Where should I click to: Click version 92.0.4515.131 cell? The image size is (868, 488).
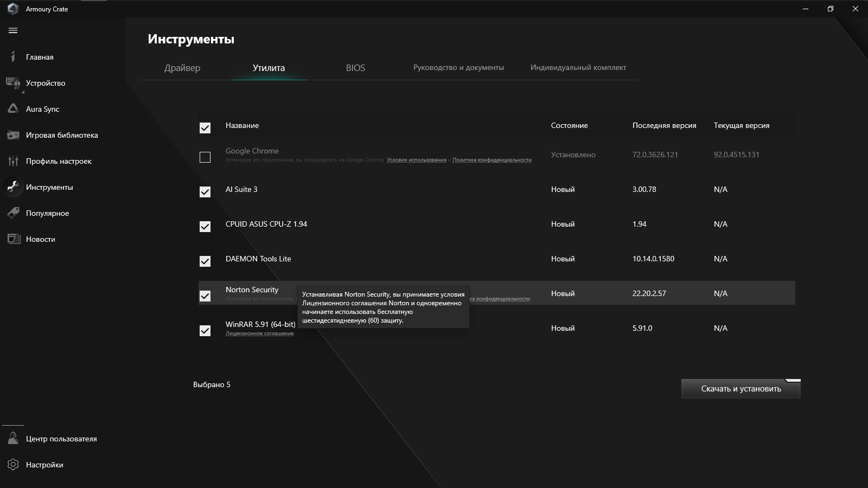[x=737, y=155]
